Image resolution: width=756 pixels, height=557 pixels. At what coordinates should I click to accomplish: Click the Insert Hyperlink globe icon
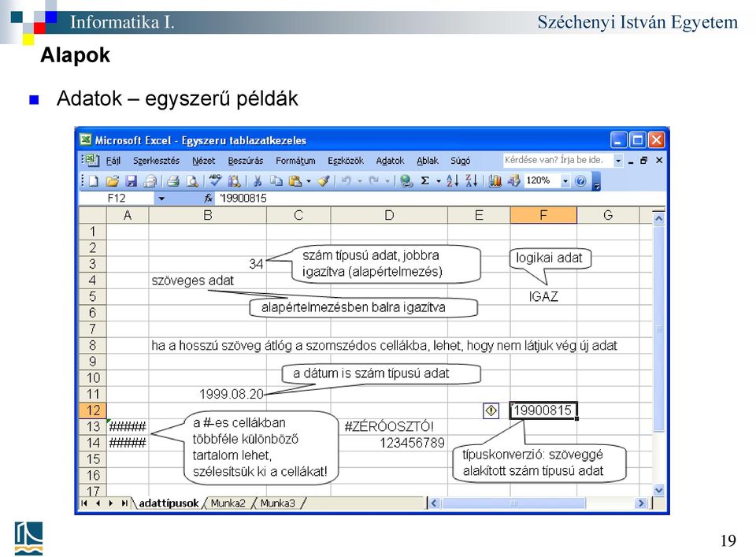[406, 181]
